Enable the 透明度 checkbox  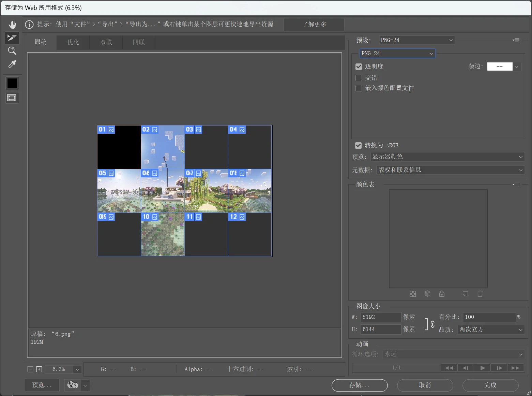coord(359,67)
